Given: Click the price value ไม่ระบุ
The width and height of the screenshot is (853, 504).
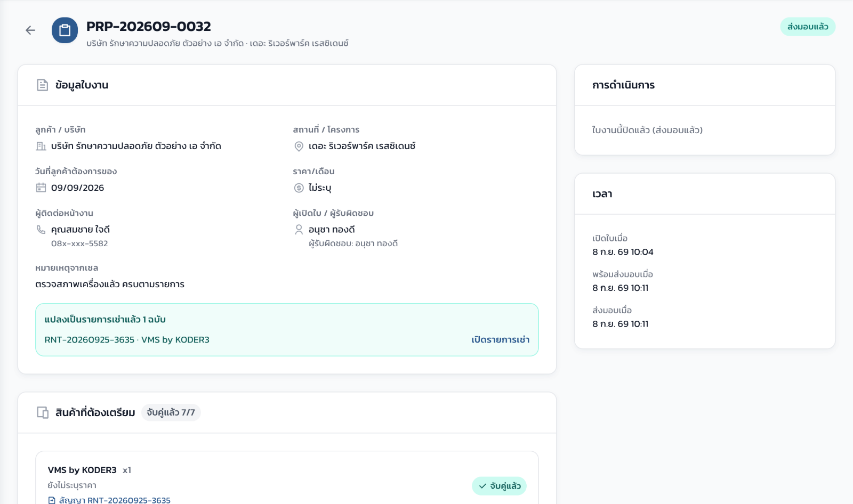Looking at the screenshot, I should [320, 188].
